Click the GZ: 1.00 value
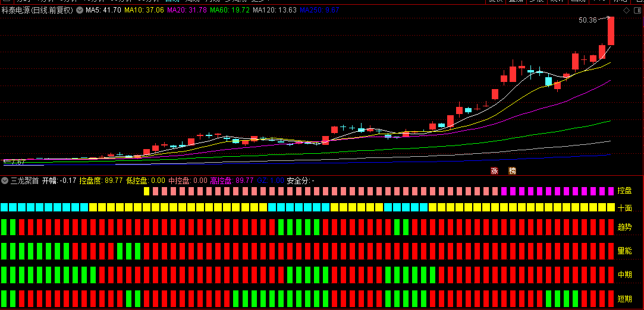 tap(271, 181)
